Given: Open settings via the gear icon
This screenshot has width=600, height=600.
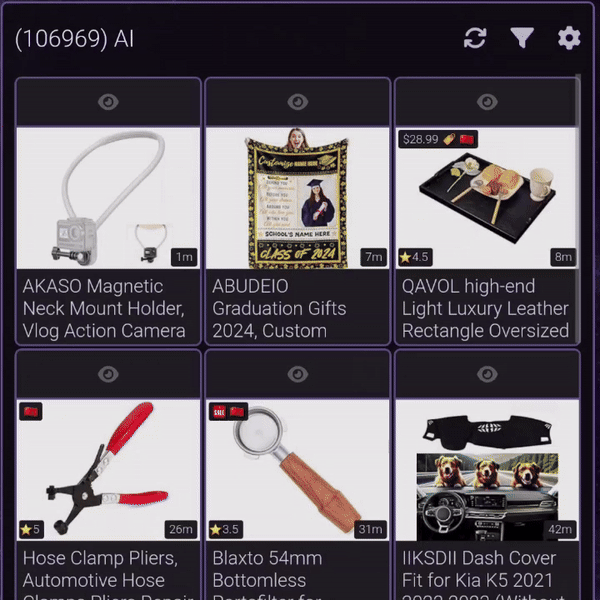Looking at the screenshot, I should (x=569, y=38).
